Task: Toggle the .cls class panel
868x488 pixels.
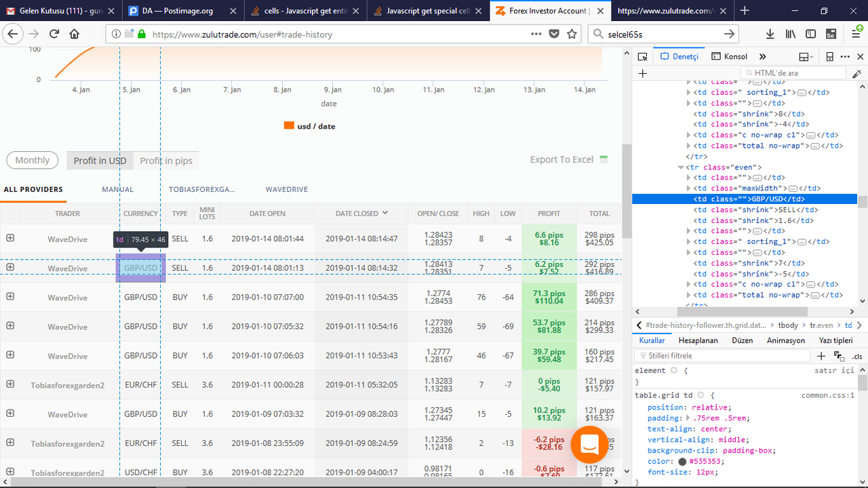Action: coord(857,356)
